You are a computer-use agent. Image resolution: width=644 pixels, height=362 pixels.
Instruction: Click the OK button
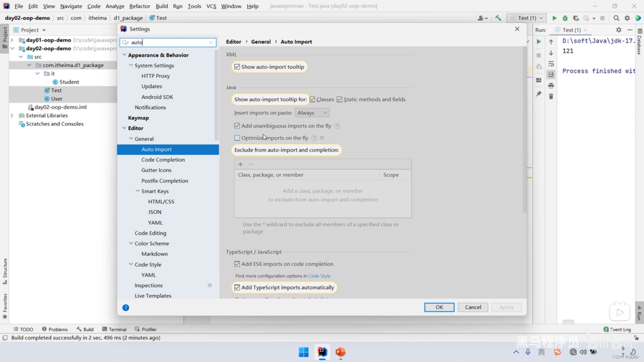tap(439, 307)
